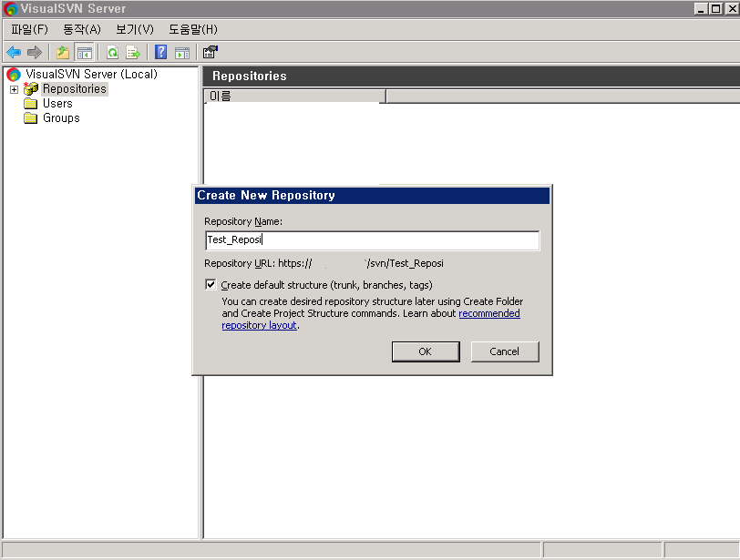
Task: Toggle the Show/Hide Console Tree icon
Action: point(85,52)
